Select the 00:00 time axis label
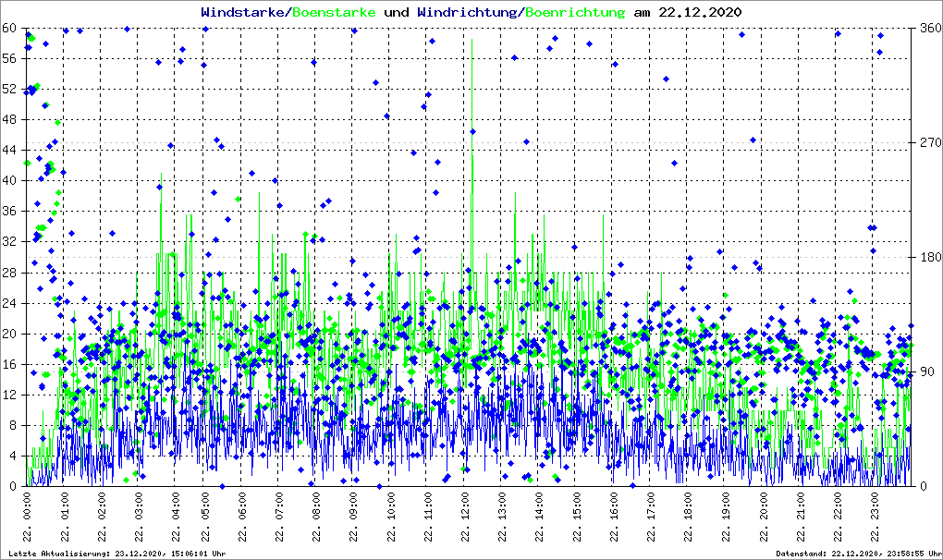Image resolution: width=943 pixels, height=560 pixels. pos(27,517)
